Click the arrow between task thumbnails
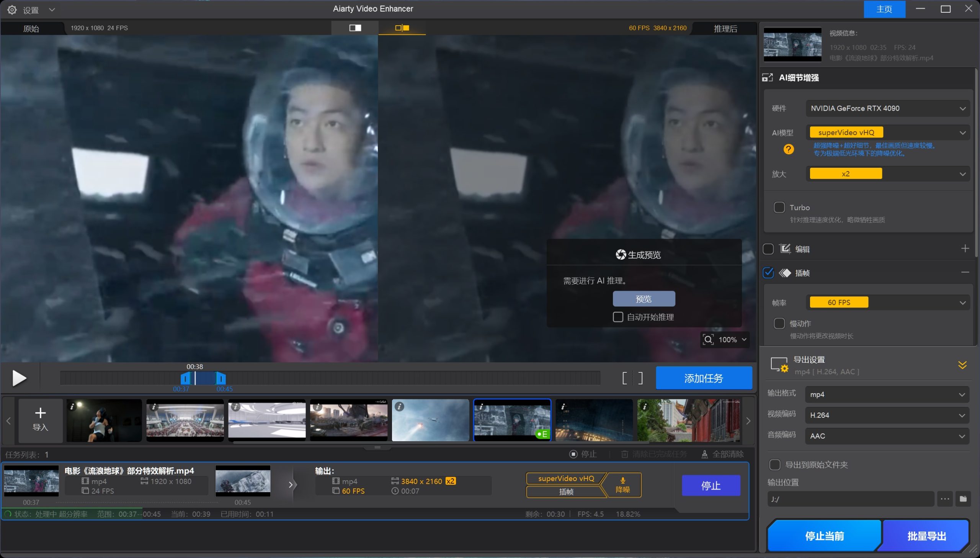The image size is (980, 558). 291,485
